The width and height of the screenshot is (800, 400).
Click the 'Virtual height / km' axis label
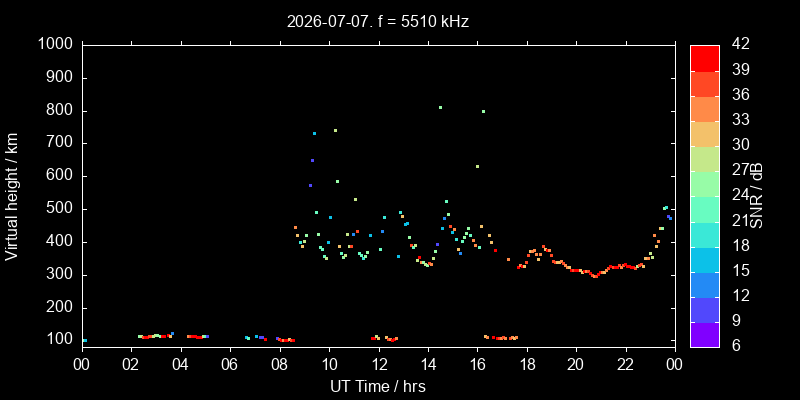pos(12,196)
